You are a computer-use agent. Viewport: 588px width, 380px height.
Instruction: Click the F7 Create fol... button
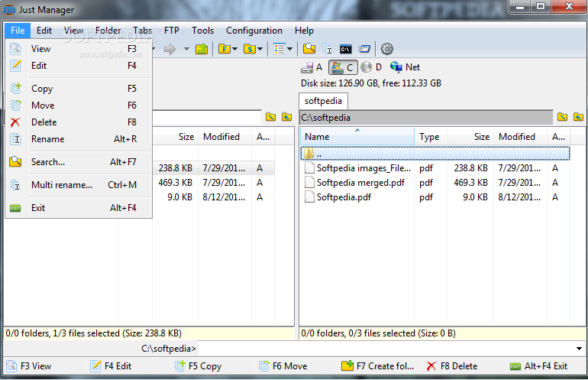click(x=378, y=366)
